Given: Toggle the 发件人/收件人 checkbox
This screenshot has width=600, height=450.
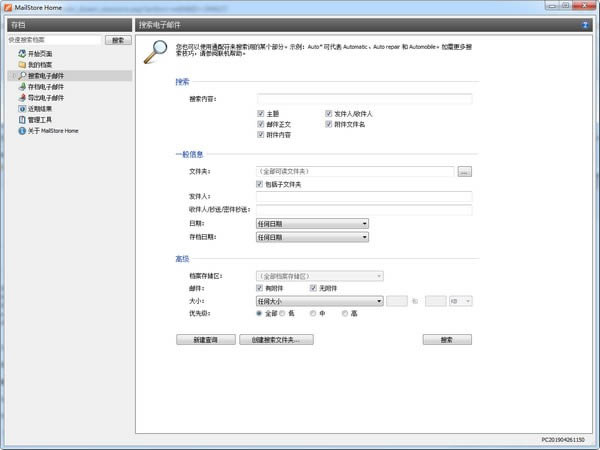Looking at the screenshot, I should pos(329,114).
